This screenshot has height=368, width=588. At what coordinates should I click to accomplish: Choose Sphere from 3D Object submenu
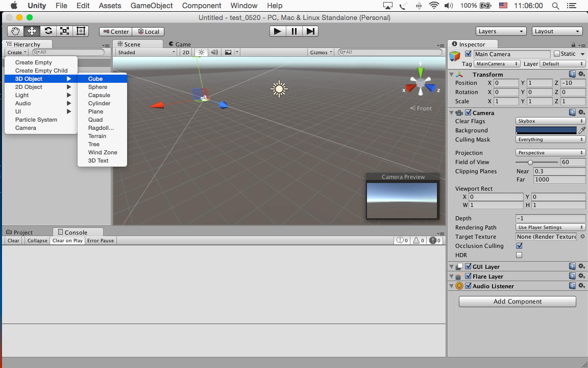pos(97,87)
